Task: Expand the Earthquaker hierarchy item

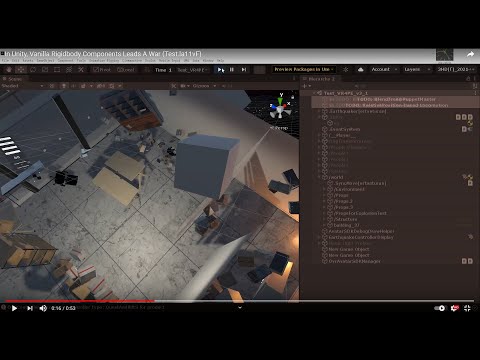Action: click(x=319, y=111)
